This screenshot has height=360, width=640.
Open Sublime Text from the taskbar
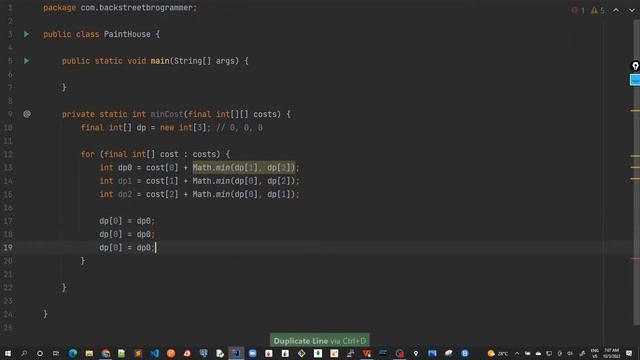(x=138, y=353)
